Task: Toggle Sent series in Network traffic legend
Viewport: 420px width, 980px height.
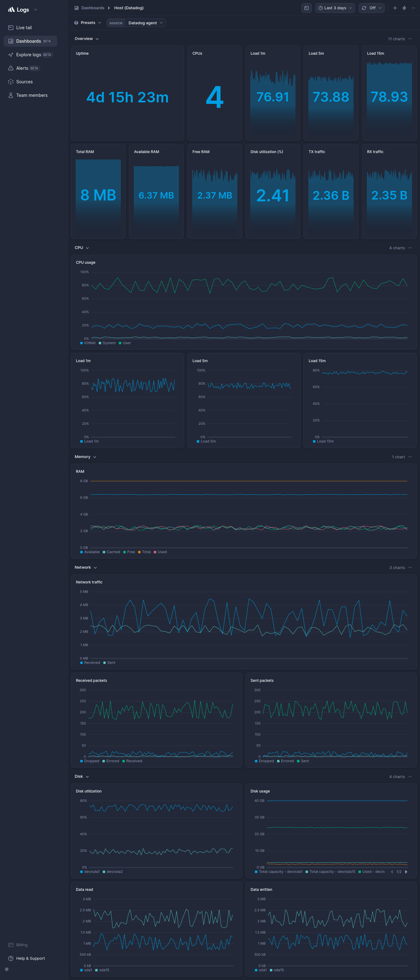Action: pos(109,662)
